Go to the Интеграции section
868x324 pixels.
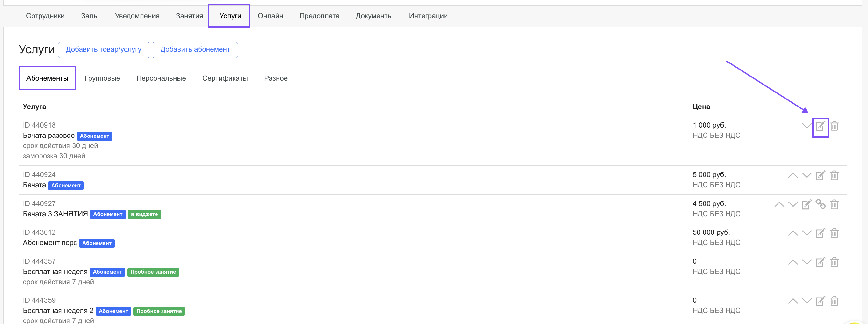428,16
